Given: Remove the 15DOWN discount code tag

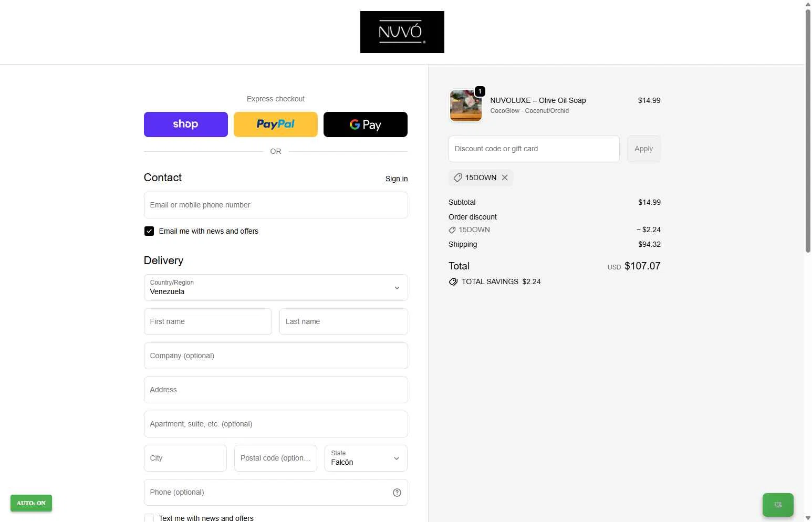Looking at the screenshot, I should (x=505, y=178).
